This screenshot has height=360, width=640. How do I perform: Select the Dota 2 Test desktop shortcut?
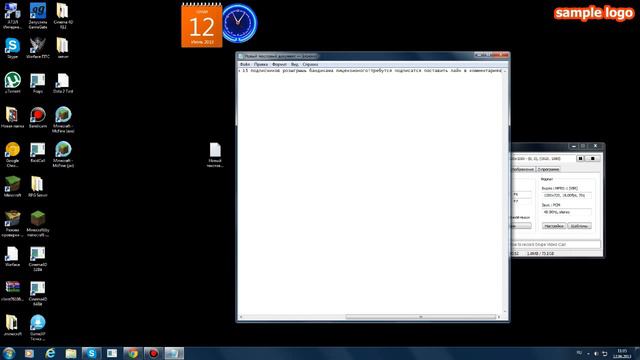(x=63, y=83)
